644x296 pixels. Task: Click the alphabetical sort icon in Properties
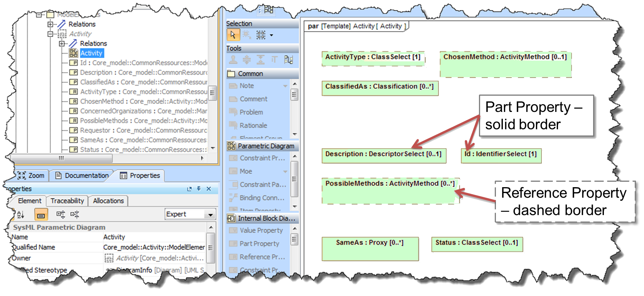[x=20, y=214]
